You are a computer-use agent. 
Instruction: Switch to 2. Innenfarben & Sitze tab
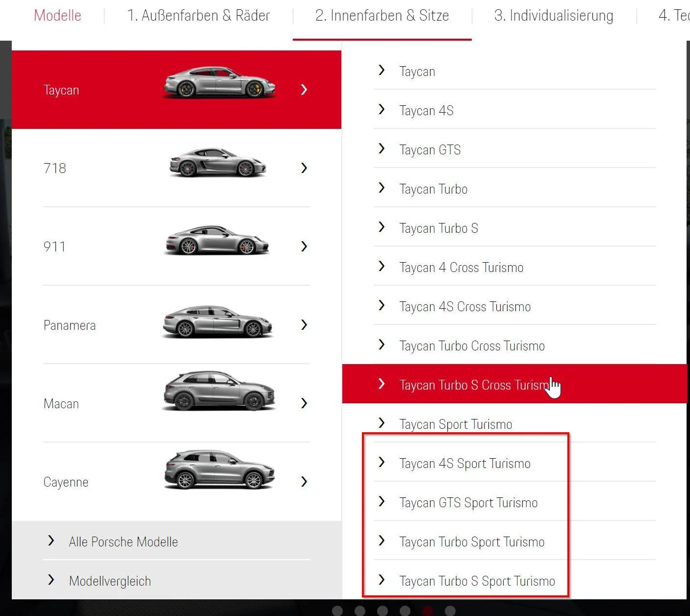pyautogui.click(x=382, y=16)
